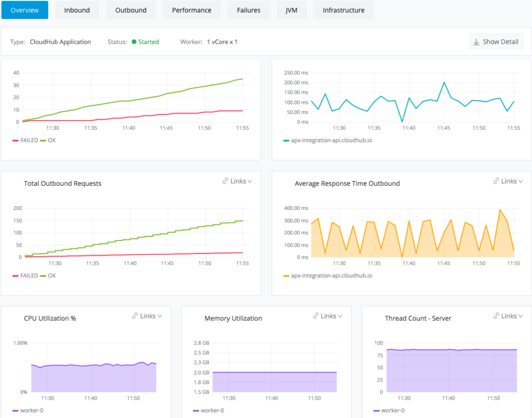Screen dimensions: 532x418
Task: Select the Performance tab in the top bar
Action: pos(192,9)
